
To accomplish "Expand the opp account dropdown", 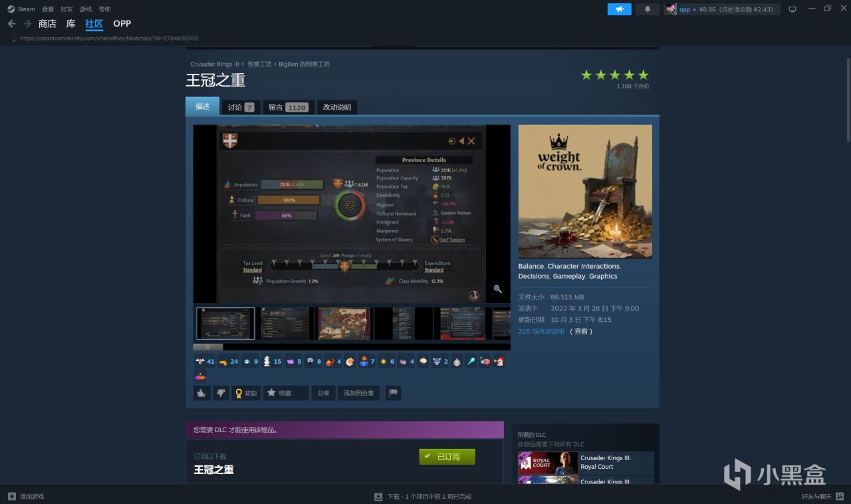I will [x=687, y=9].
